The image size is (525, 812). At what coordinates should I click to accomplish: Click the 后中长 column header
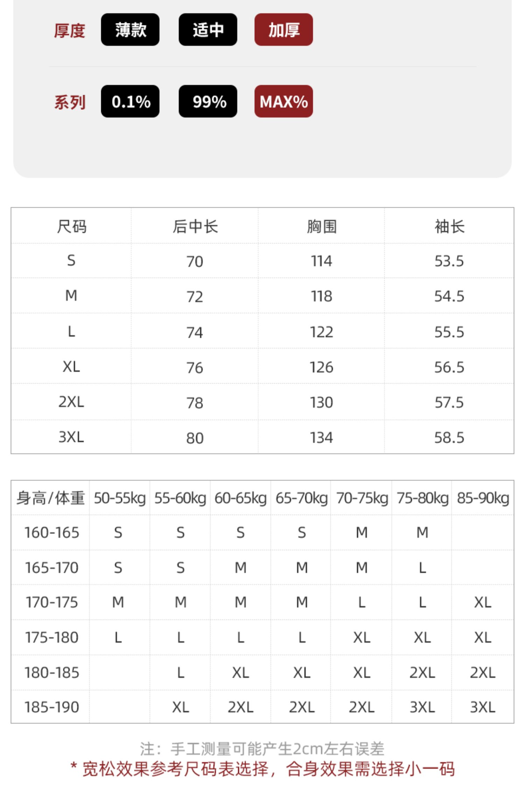tap(195, 227)
